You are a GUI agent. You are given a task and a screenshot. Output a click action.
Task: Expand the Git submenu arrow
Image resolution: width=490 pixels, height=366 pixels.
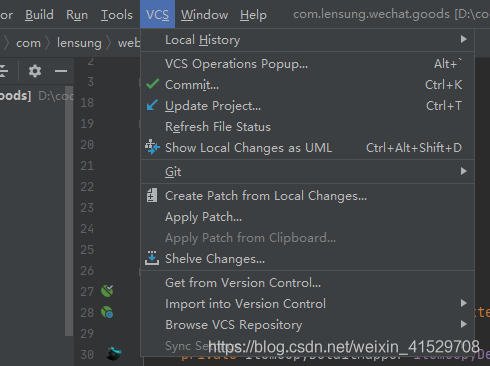pyautogui.click(x=463, y=171)
